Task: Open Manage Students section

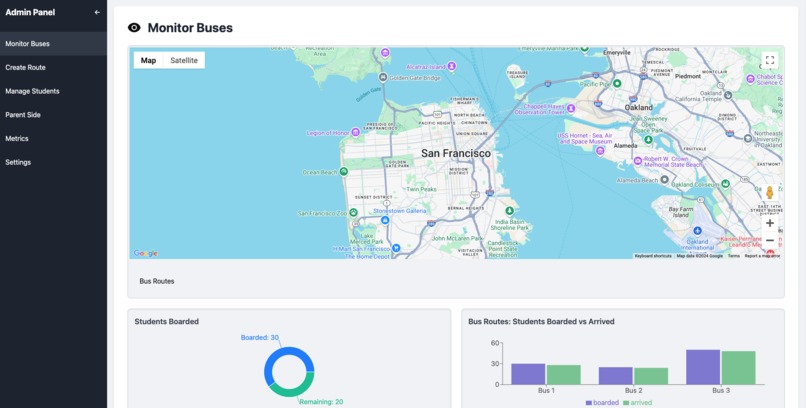Action: point(53,91)
